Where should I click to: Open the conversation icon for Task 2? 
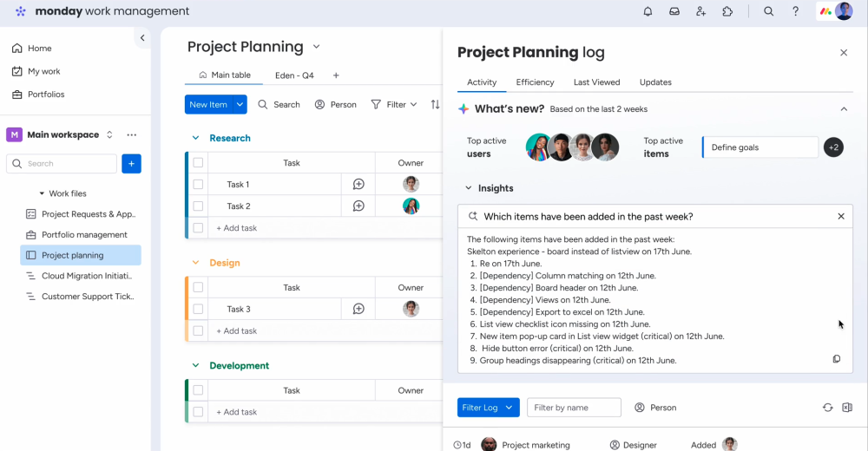pyautogui.click(x=358, y=206)
